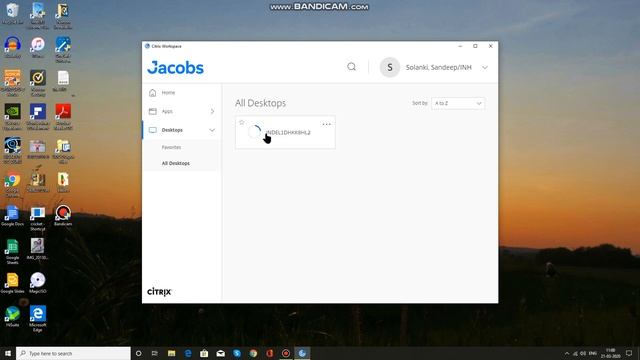Open the notification center icon
Screen dimensions: 640x360
pos(629,353)
